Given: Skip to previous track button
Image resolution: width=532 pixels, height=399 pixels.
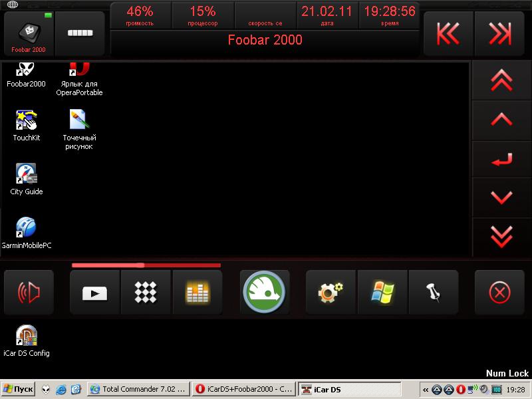Looking at the screenshot, I should [x=449, y=33].
